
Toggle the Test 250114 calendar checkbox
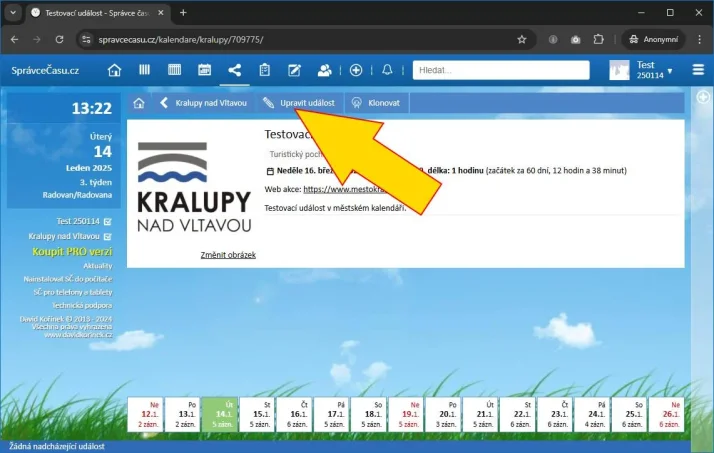point(107,221)
